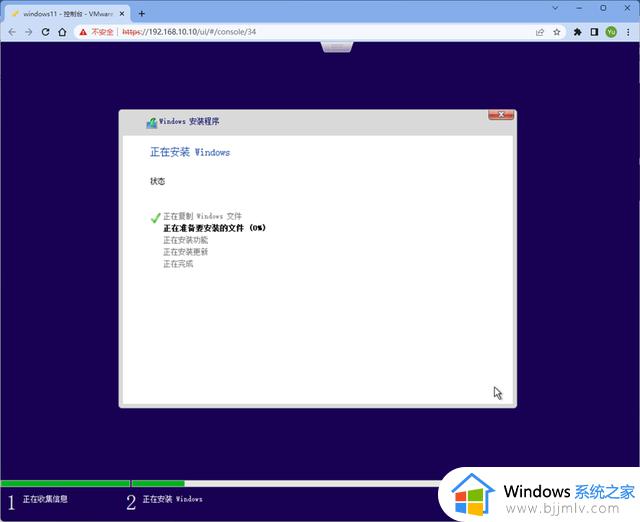Reload the console page

point(45,32)
